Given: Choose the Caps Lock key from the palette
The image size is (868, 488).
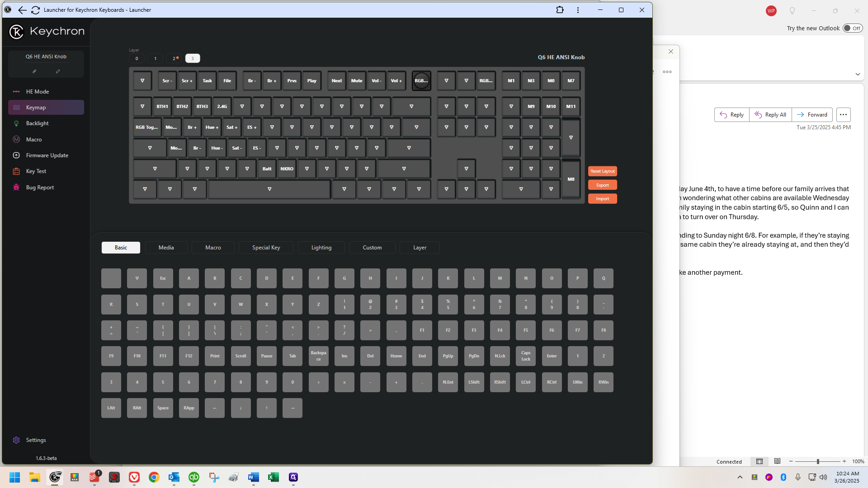Looking at the screenshot, I should coord(526,356).
